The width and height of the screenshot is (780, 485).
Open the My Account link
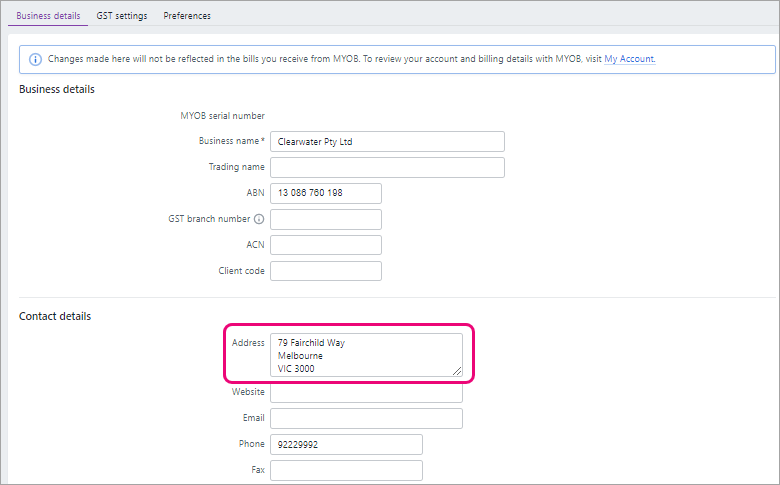[x=629, y=59]
